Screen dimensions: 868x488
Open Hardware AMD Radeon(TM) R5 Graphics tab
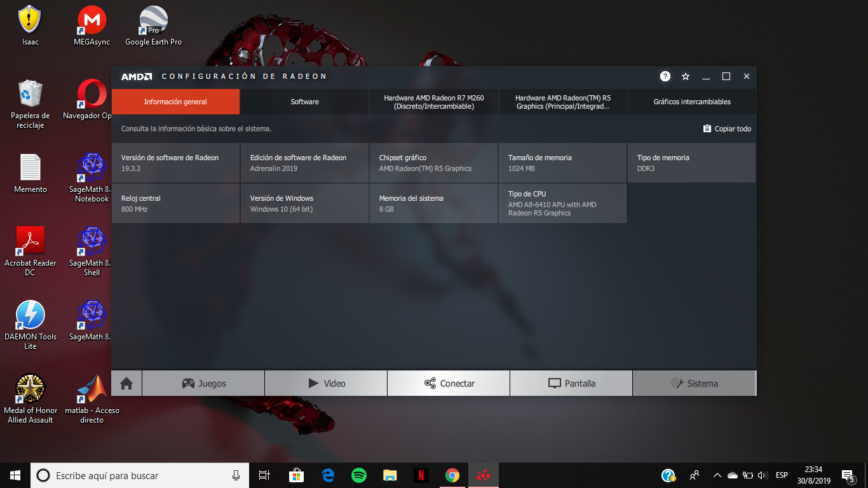[x=563, y=102]
